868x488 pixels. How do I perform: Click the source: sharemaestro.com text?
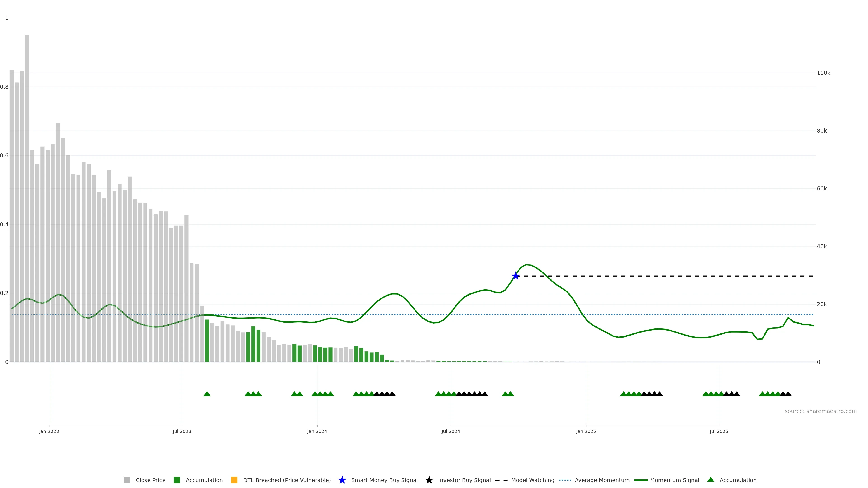point(821,411)
